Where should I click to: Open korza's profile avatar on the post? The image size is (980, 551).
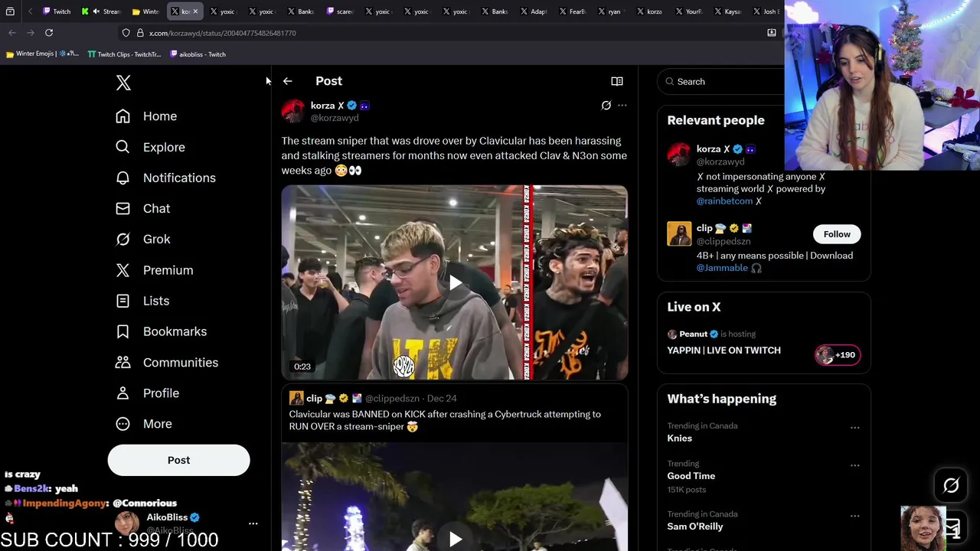tap(292, 112)
